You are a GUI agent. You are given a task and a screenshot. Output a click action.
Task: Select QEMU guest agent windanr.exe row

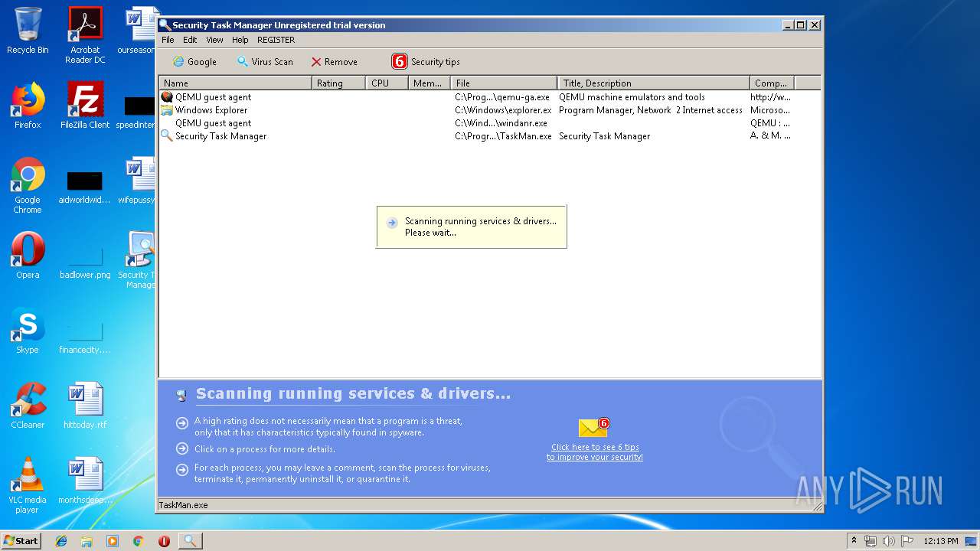coord(489,123)
